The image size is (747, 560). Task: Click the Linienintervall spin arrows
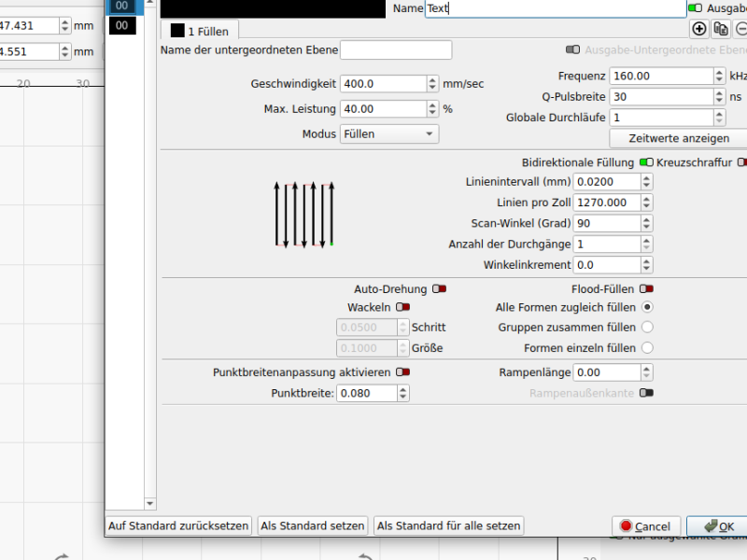(x=646, y=182)
